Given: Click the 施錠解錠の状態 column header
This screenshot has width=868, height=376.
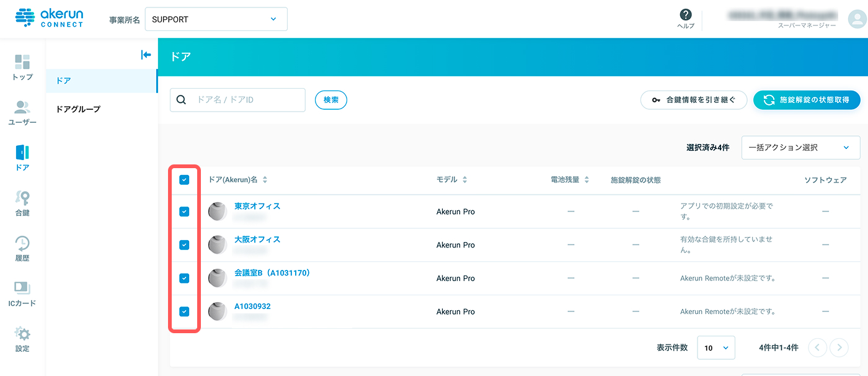Looking at the screenshot, I should tap(635, 180).
